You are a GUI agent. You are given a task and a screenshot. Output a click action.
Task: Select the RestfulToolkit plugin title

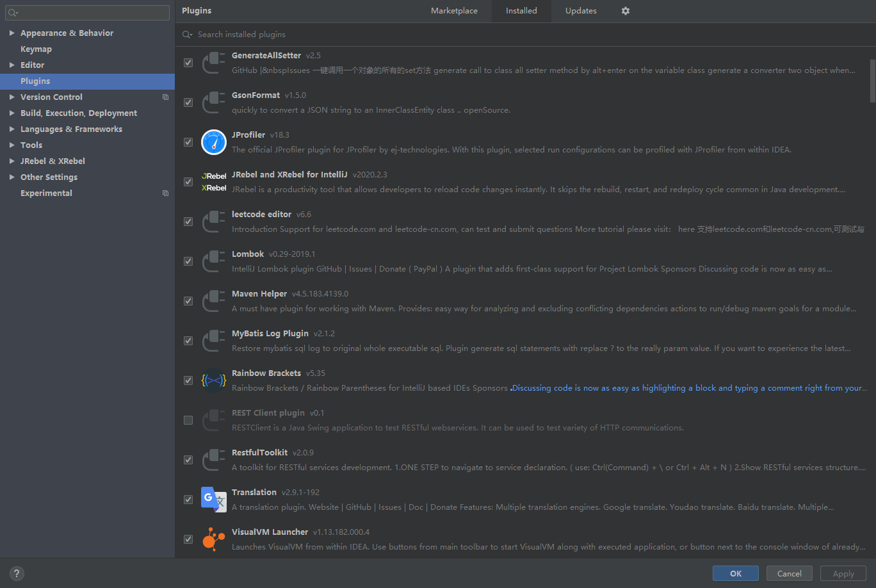pyautogui.click(x=260, y=453)
